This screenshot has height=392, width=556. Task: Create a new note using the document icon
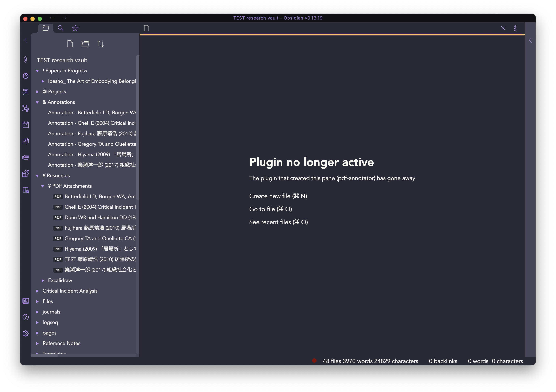click(x=70, y=44)
